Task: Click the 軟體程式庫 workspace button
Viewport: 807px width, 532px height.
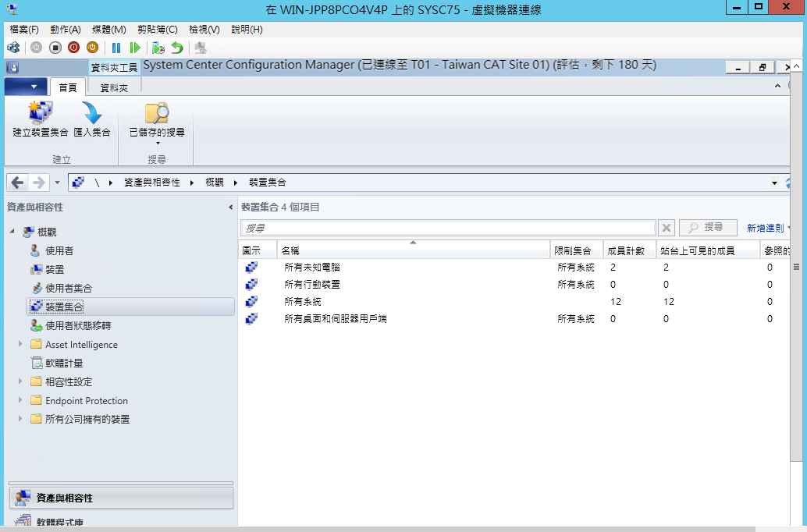Action: [121, 520]
